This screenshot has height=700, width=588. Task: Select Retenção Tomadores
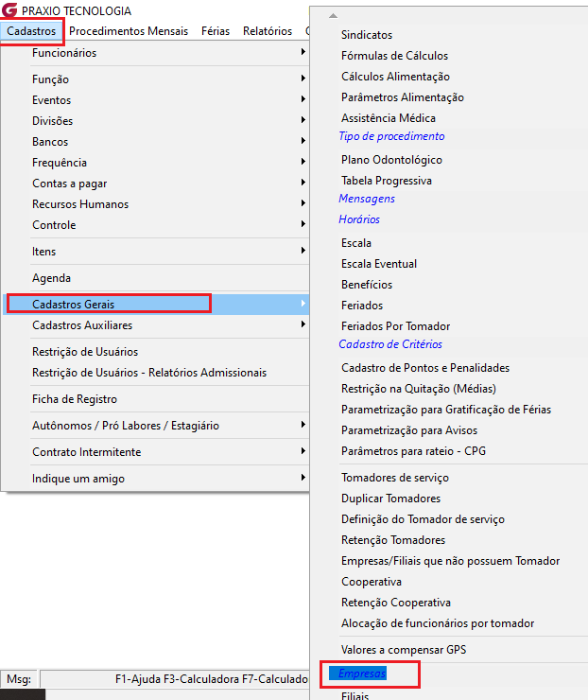point(393,540)
